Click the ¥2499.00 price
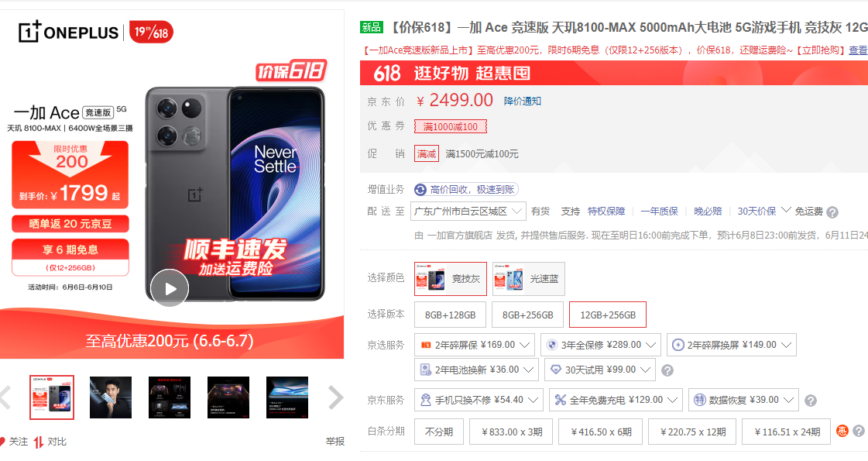 (455, 100)
